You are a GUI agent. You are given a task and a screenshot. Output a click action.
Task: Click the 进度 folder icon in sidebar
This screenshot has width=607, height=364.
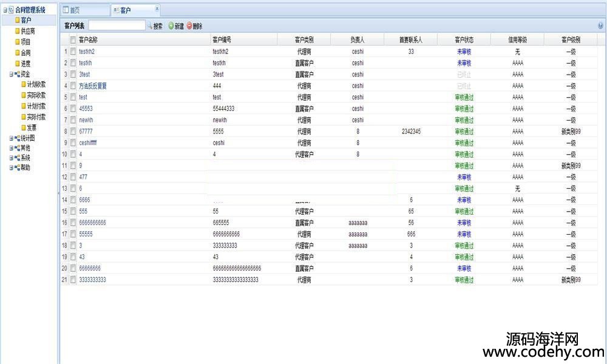[18, 64]
